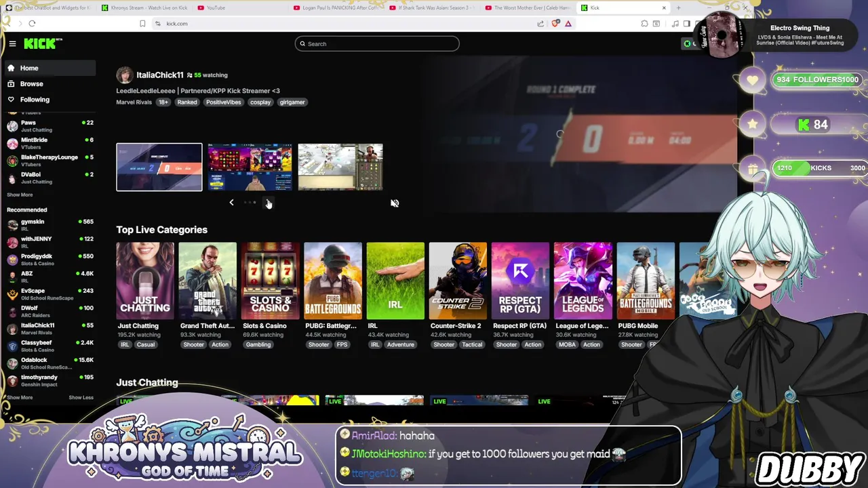Screen dimensions: 868x488
Task: Select the Marvel Rivals category link
Action: (134, 102)
